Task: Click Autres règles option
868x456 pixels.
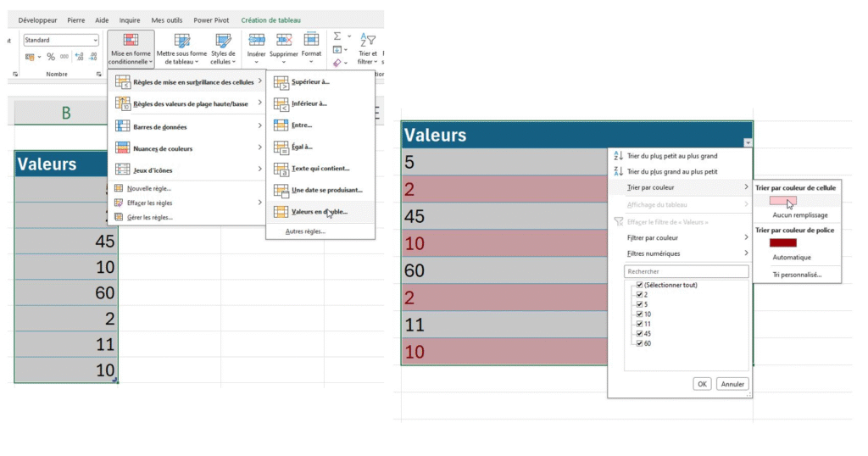Action: [305, 231]
